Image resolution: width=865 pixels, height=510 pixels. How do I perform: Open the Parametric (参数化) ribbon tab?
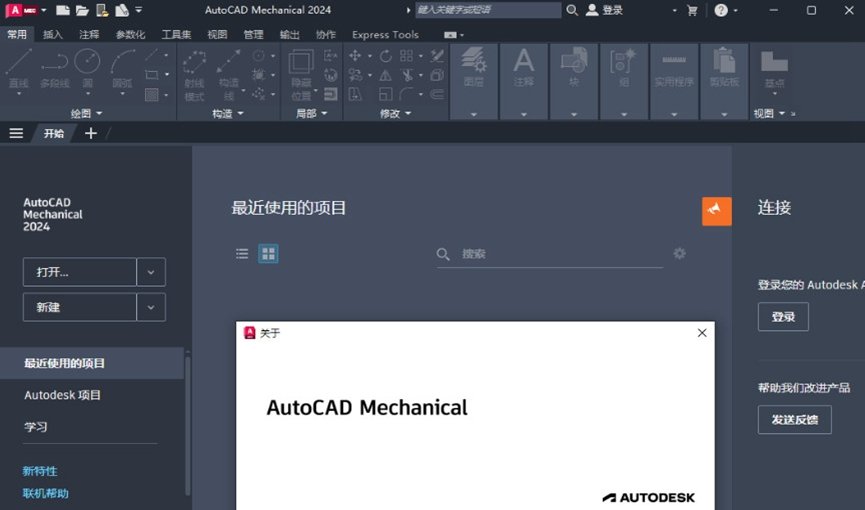[130, 34]
